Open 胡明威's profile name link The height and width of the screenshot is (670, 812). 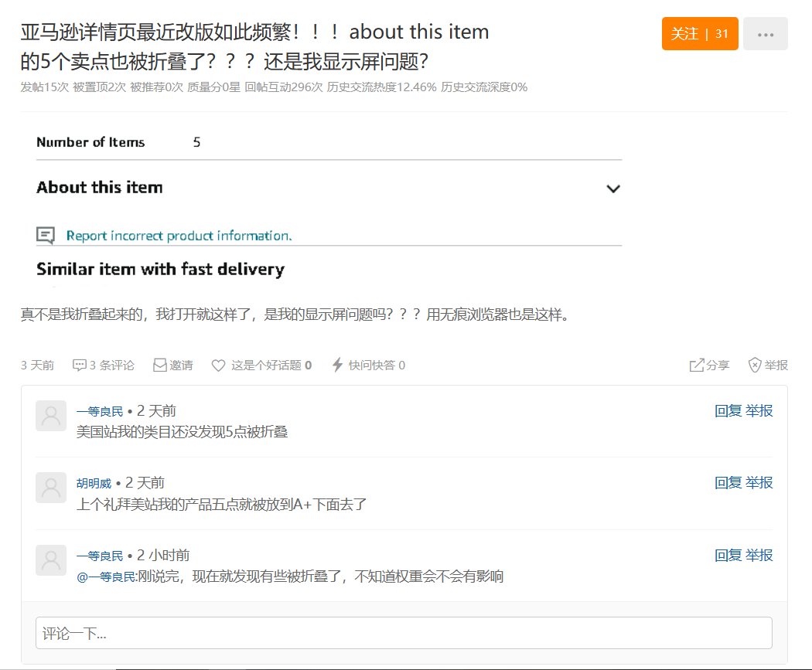[94, 482]
